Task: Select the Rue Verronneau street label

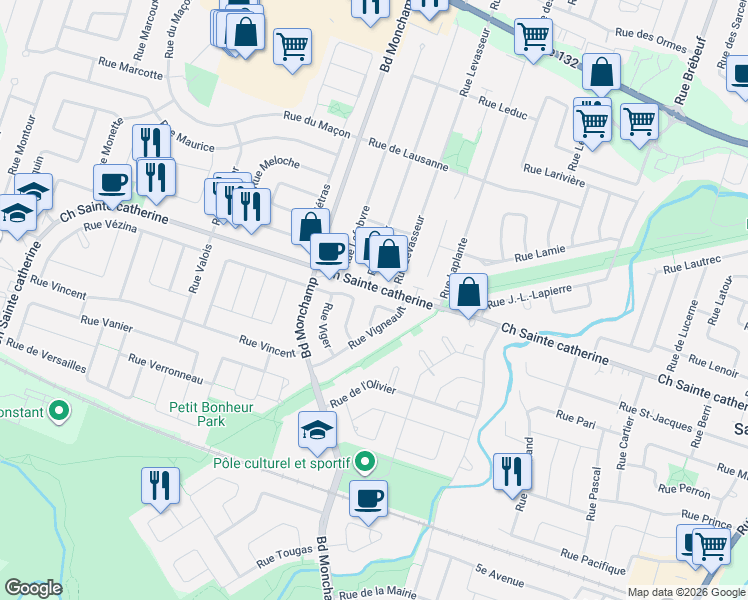Action: click(x=166, y=369)
